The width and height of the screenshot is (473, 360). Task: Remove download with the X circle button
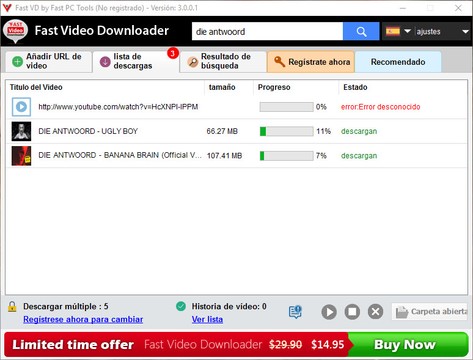pyautogui.click(x=375, y=312)
